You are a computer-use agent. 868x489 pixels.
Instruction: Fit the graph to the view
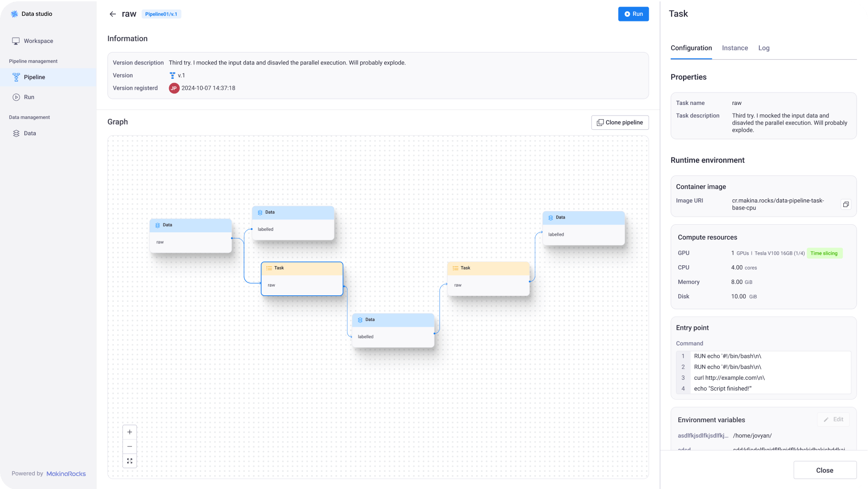130,461
